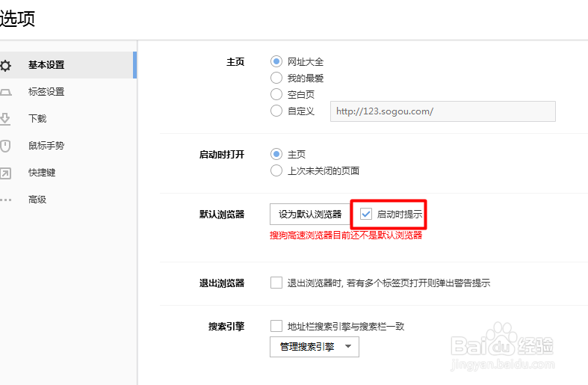Choose 空白页 as homepage

coord(276,94)
